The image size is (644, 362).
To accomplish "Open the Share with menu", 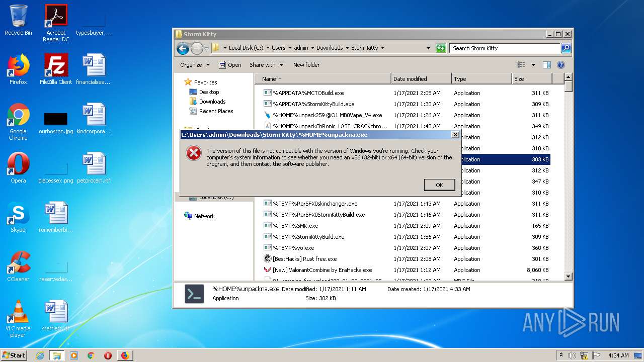I will tap(266, 65).
